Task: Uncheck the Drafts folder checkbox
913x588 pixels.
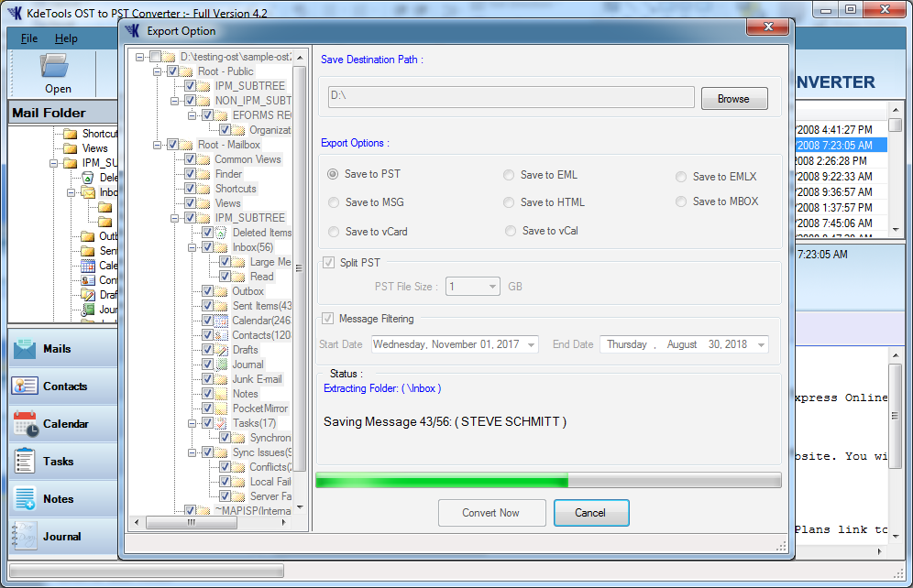Action: (208, 350)
